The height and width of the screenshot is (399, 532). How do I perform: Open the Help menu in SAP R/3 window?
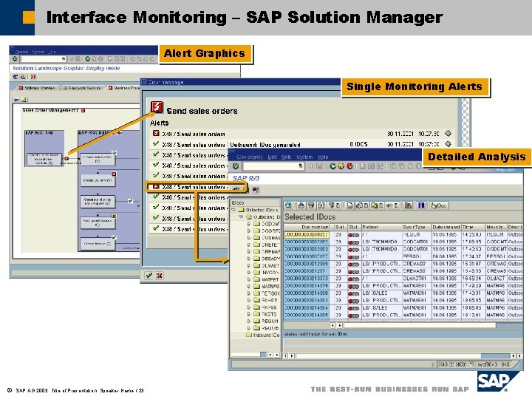tap(323, 157)
